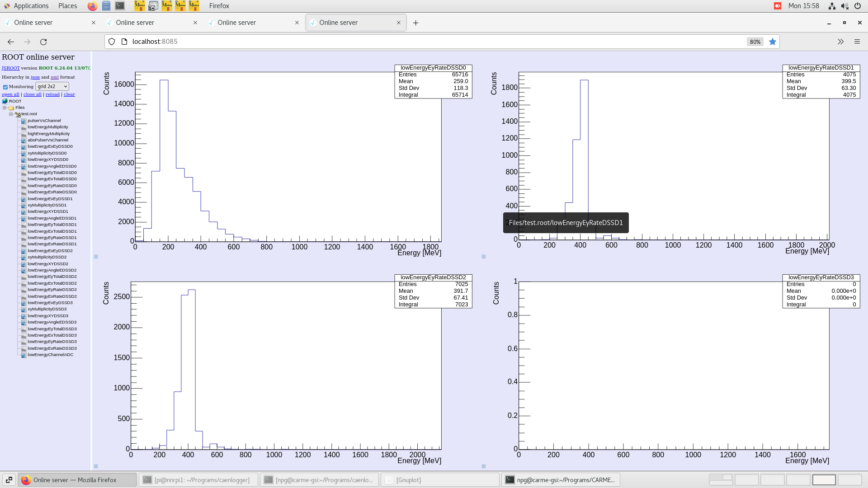
Task: Switch to the fourth Online server tab
Action: (338, 22)
